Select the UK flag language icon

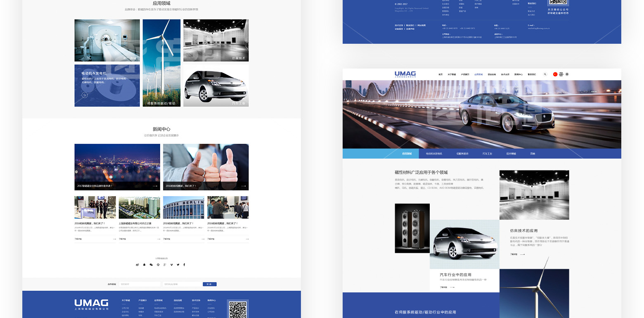coord(561,74)
